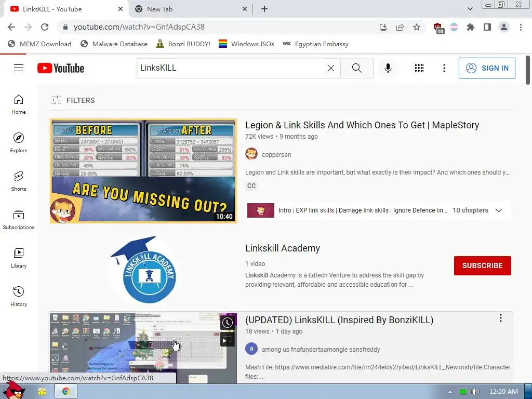Add LinksKILL video to queue
This screenshot has height=399, width=532.
pos(228,339)
